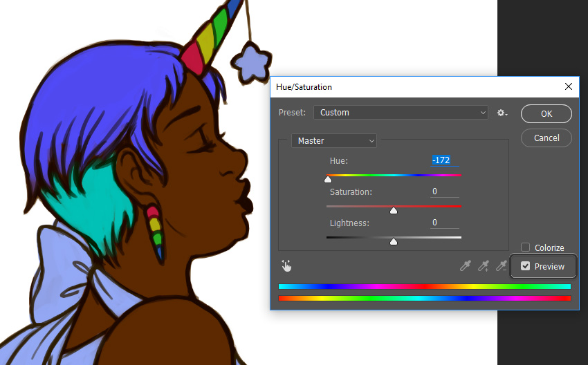Click the lower shifted color spectrum bar
The width and height of the screenshot is (588, 365).
[425, 299]
